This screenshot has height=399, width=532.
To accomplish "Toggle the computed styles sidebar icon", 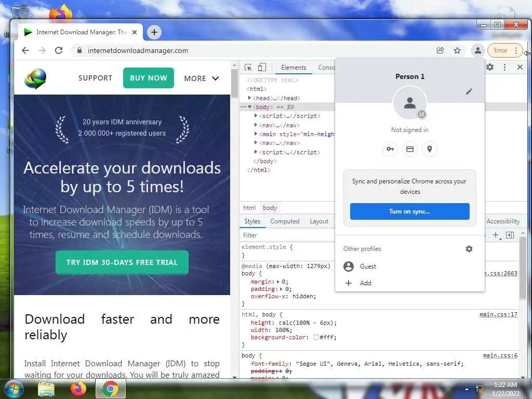I will pos(510,235).
